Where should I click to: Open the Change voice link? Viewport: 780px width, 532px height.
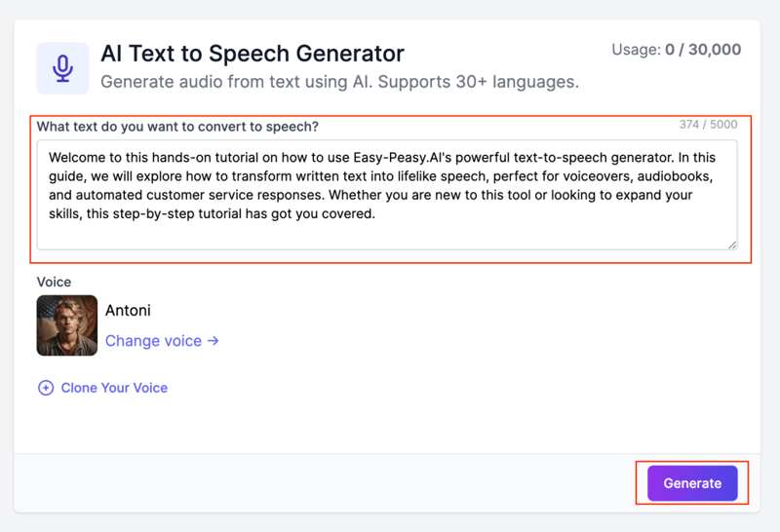[x=153, y=341]
